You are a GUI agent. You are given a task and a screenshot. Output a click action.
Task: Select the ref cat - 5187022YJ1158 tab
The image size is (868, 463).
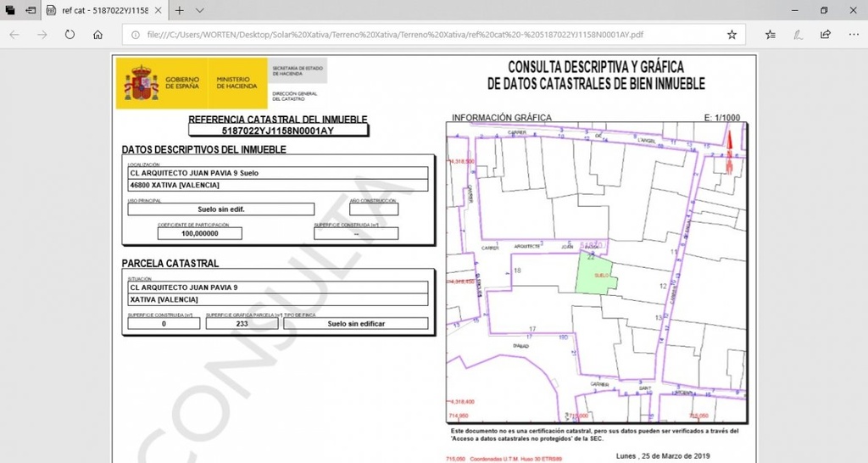[x=104, y=10]
